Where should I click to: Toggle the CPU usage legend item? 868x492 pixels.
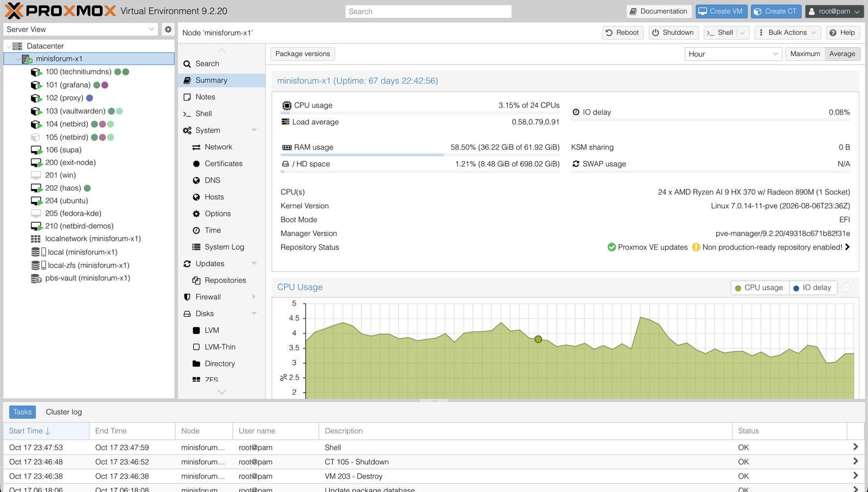point(758,288)
